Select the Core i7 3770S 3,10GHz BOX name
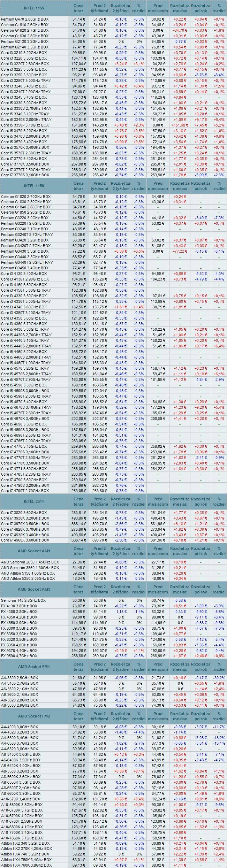227x868 pixels. 25,175
